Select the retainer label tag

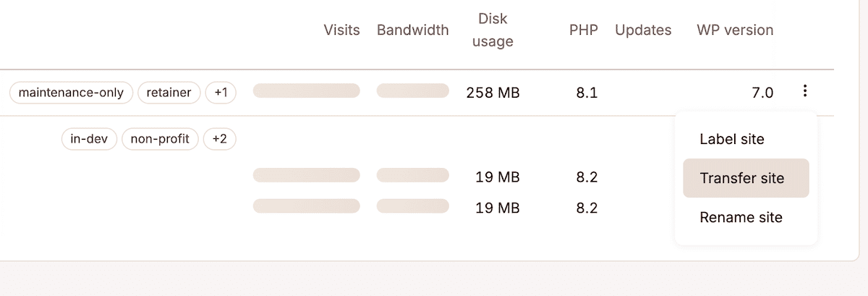pos(169,93)
